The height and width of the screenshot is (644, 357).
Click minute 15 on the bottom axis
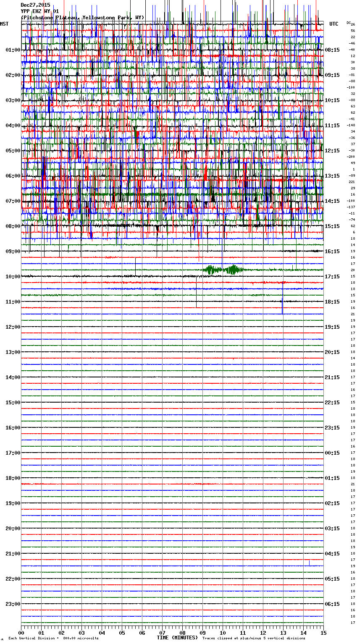(323, 633)
